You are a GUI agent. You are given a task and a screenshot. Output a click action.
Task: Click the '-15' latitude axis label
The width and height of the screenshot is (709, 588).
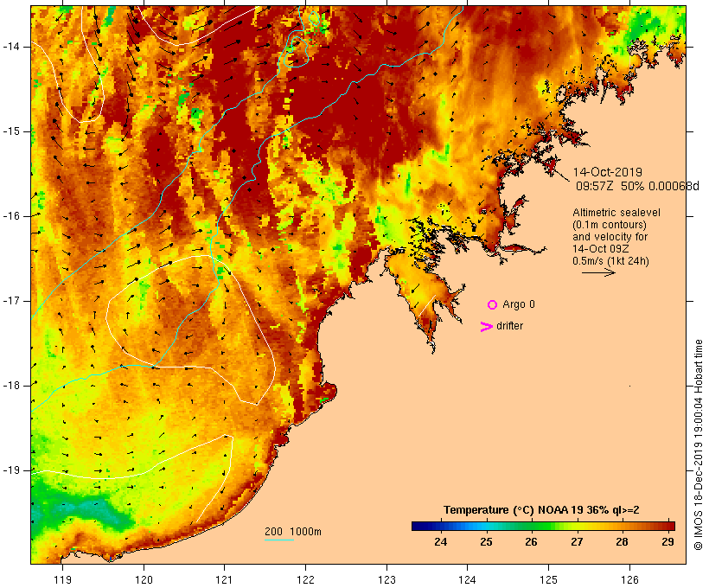click(x=11, y=131)
